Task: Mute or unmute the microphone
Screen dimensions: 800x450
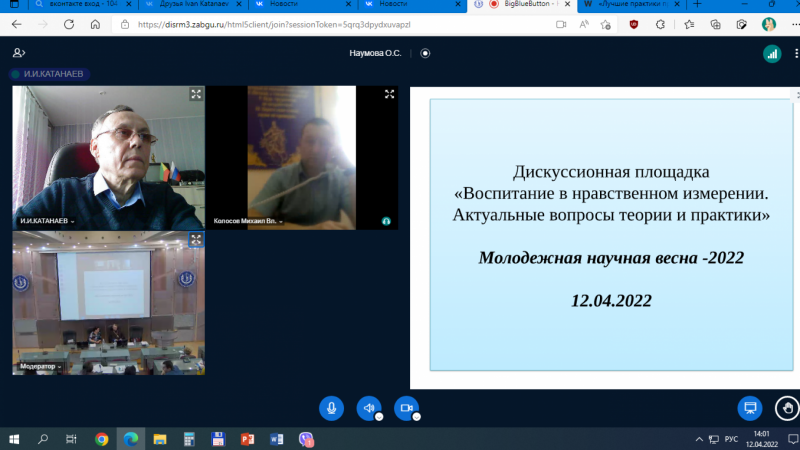Action: (332, 408)
